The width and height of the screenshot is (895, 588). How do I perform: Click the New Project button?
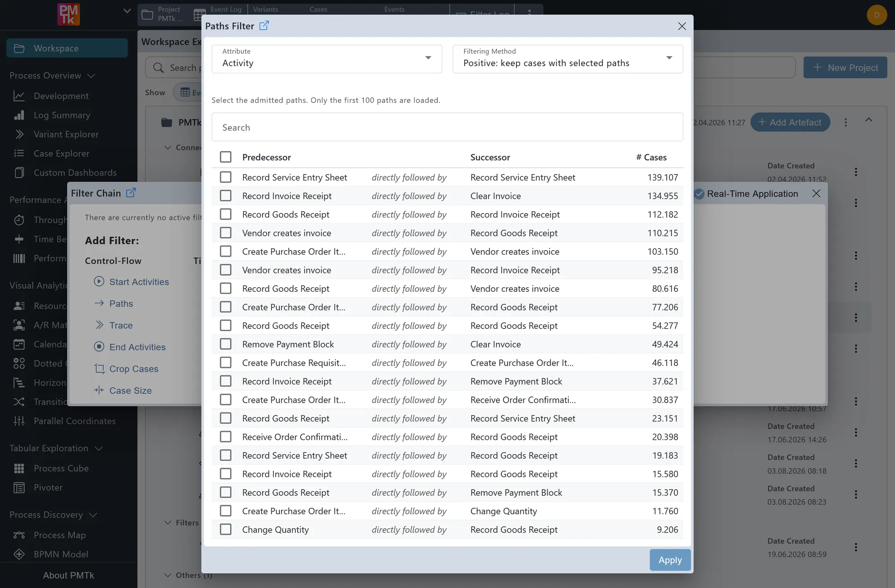(x=845, y=68)
